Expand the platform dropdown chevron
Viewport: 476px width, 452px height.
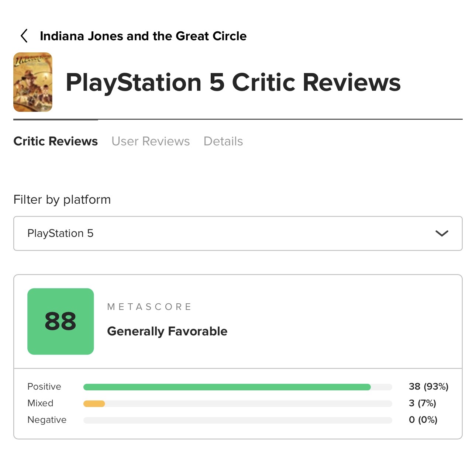coord(442,233)
